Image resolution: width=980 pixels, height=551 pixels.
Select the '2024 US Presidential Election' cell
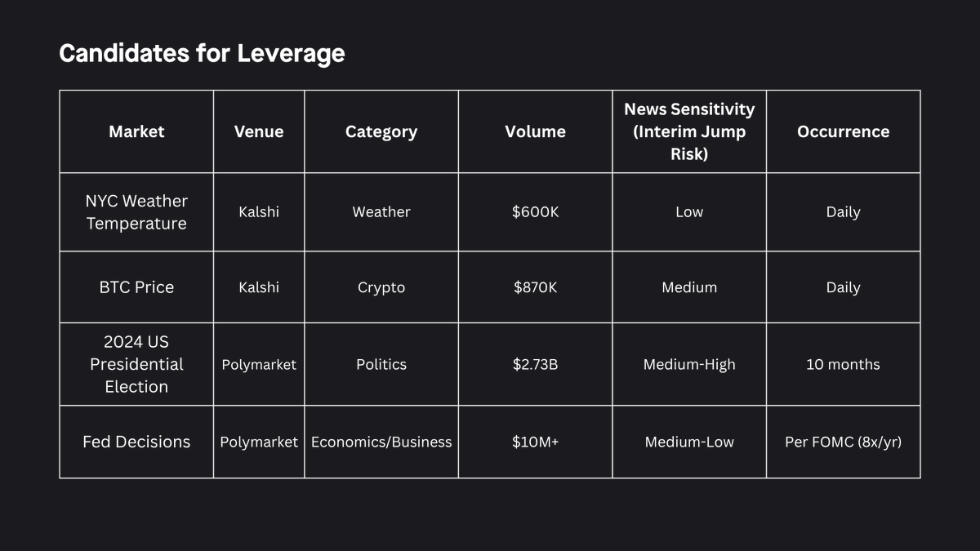pyautogui.click(x=136, y=364)
